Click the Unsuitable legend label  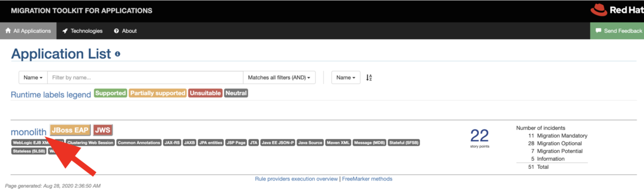pos(205,93)
